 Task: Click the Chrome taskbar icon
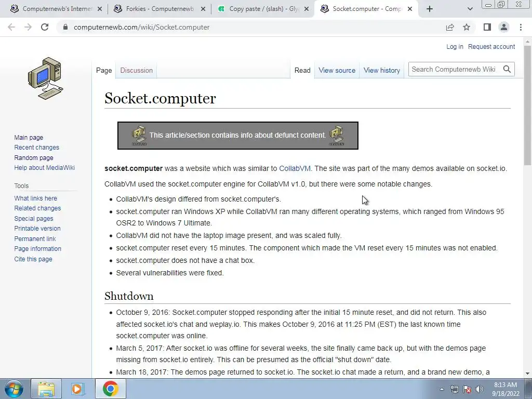(x=110, y=389)
